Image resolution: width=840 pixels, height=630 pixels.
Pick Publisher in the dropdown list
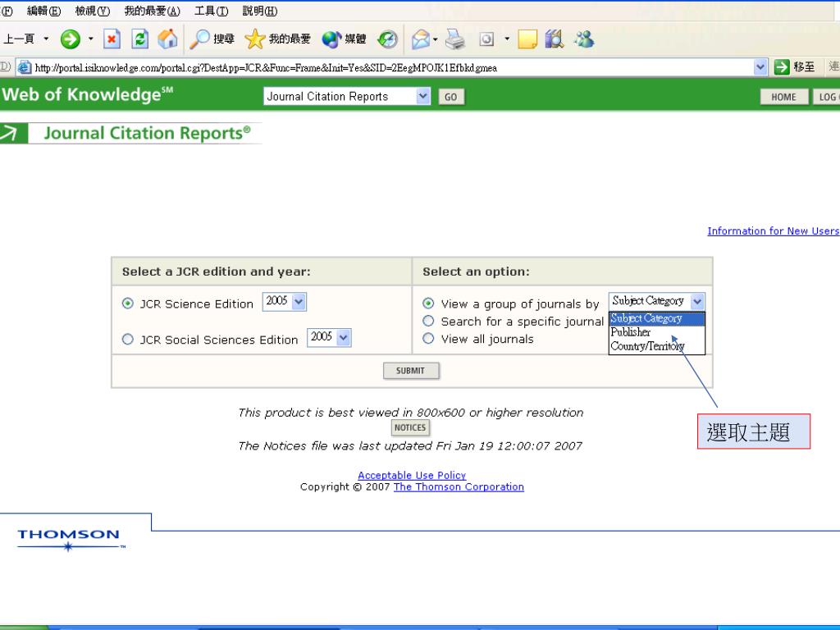point(657,332)
